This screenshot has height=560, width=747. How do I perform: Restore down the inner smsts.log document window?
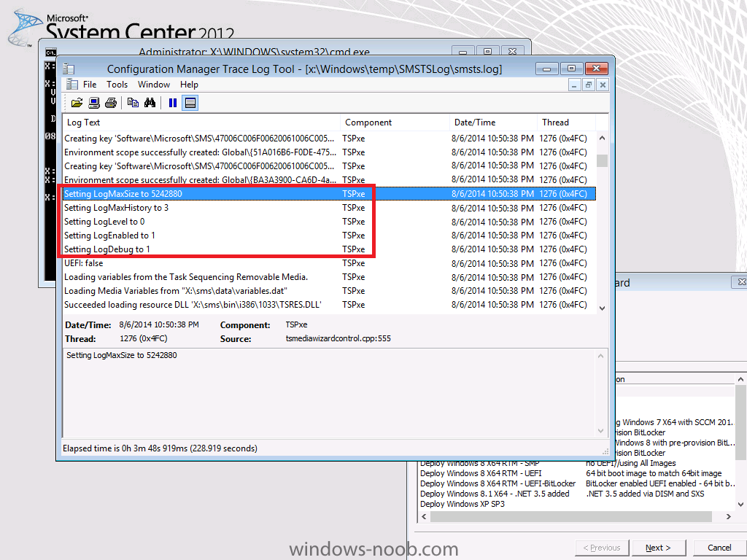click(x=589, y=85)
